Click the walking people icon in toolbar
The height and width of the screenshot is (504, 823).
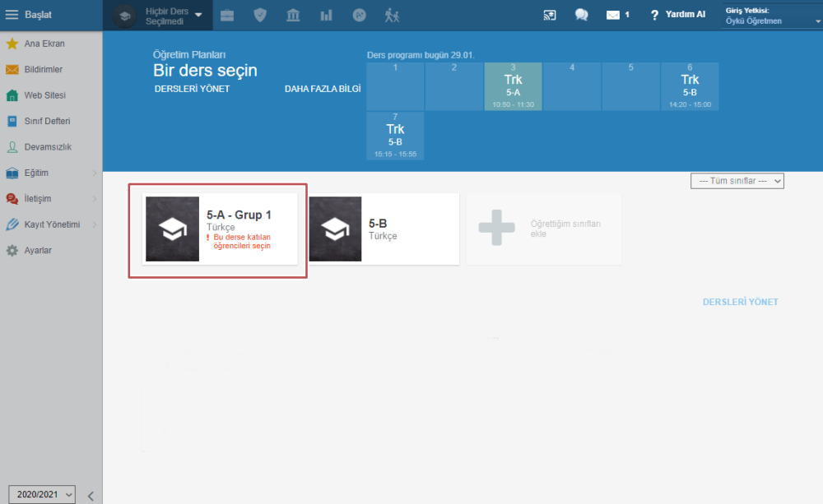pyautogui.click(x=392, y=15)
